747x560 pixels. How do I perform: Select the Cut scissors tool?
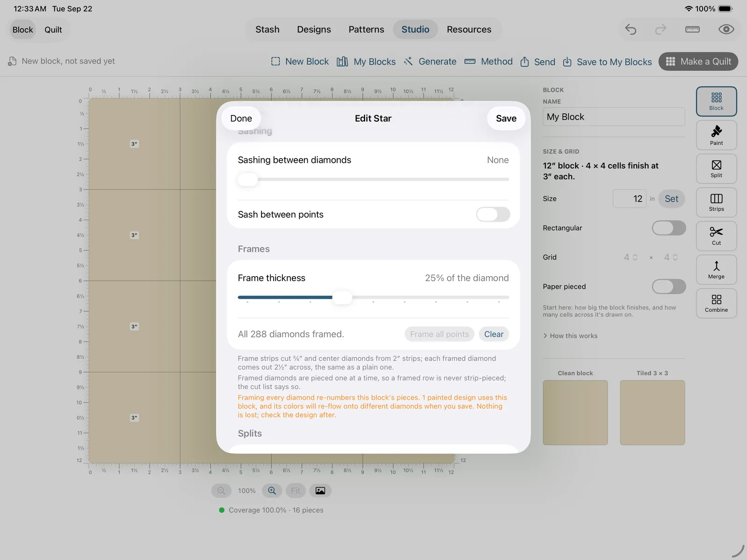click(716, 236)
